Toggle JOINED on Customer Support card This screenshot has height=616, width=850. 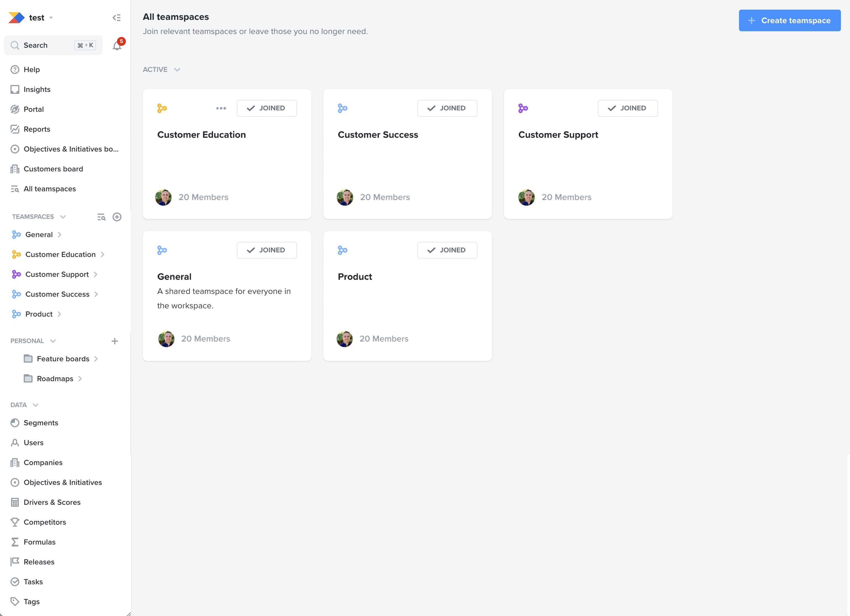click(x=628, y=108)
